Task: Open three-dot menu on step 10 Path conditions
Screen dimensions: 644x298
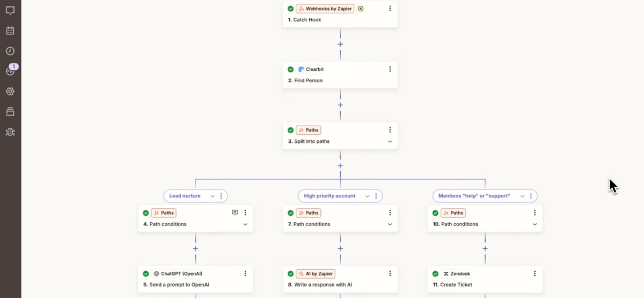Action: (x=535, y=213)
